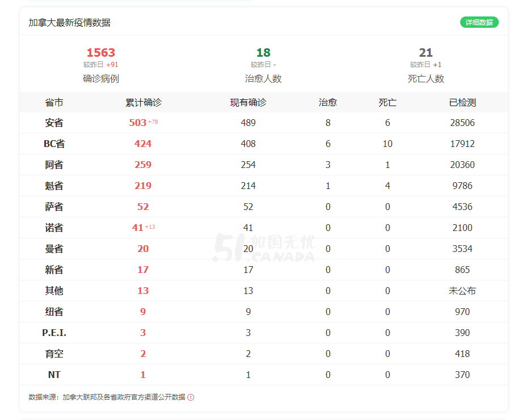Viewport: 526px width, 420px height.
Task: Click 魁省 tested value 9786
Action: [x=462, y=186]
